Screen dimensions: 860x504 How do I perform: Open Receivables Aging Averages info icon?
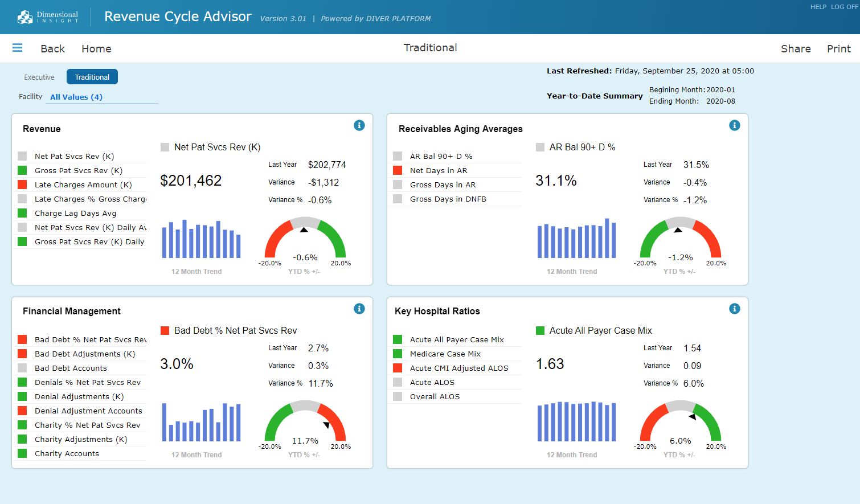[735, 125]
